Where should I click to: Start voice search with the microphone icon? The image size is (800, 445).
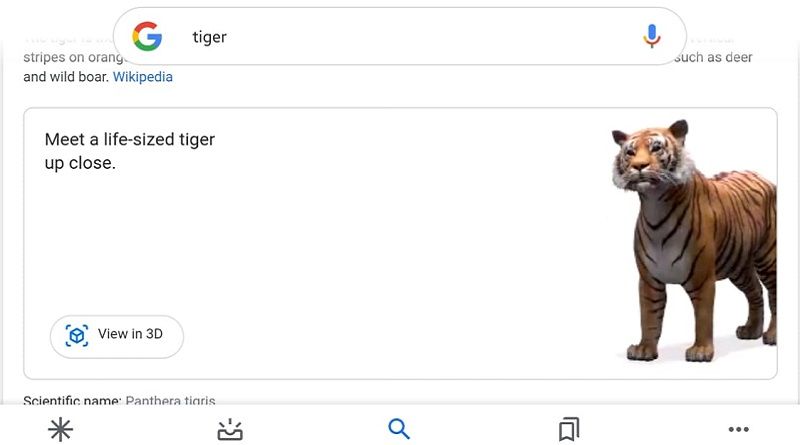652,36
